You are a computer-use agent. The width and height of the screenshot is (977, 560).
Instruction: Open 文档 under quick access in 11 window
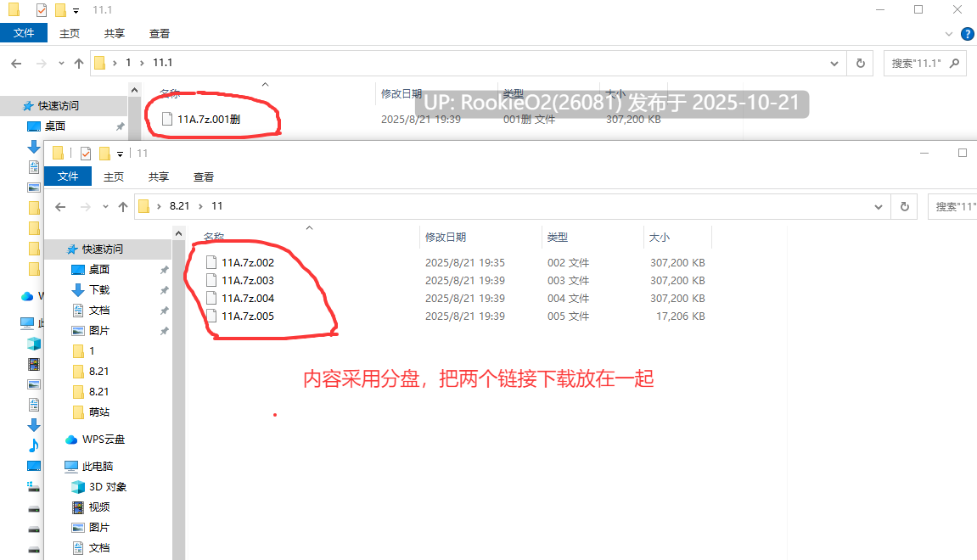click(x=99, y=311)
